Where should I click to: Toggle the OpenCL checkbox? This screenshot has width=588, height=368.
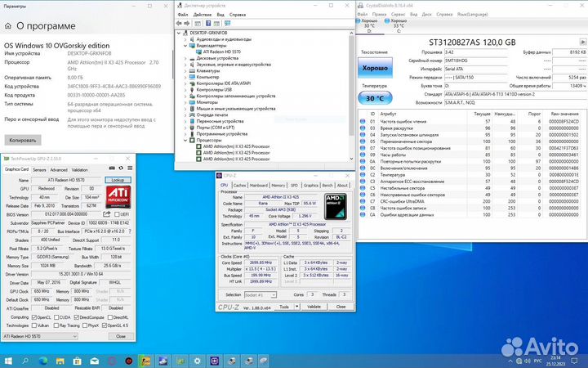click(x=34, y=317)
